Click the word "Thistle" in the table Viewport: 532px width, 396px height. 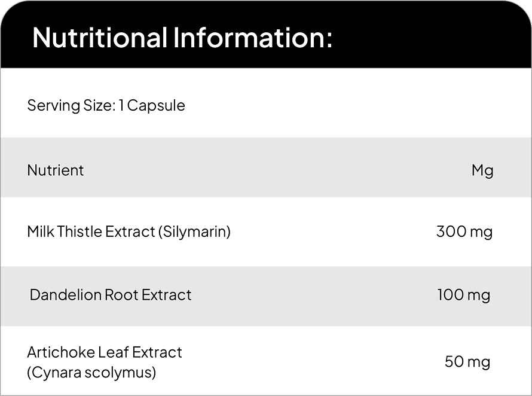pyautogui.click(x=80, y=231)
